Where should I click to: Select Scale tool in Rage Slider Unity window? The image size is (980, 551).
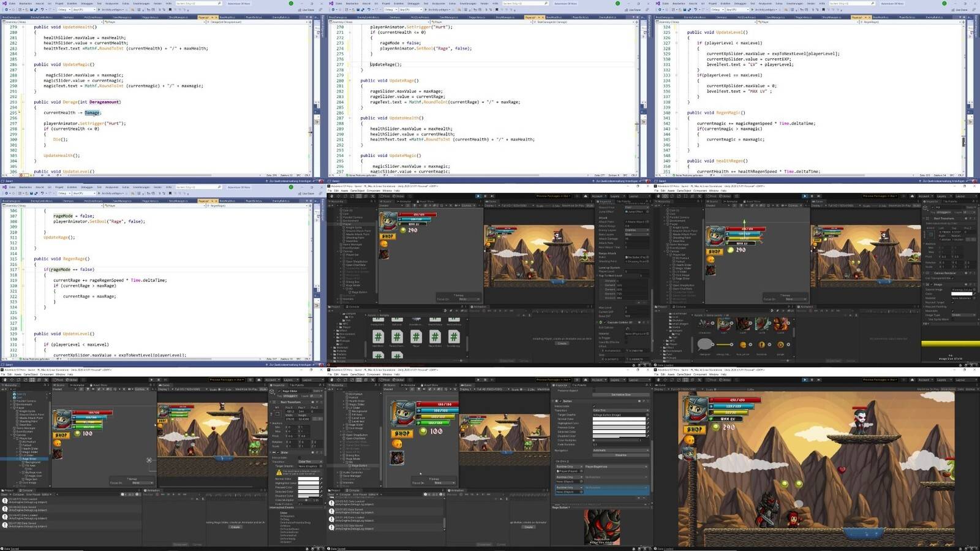(26, 380)
